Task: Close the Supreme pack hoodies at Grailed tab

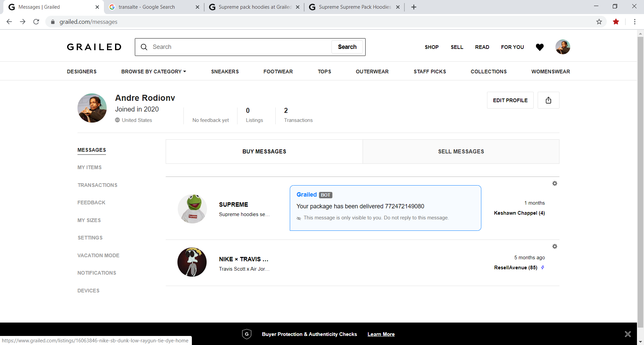Action: (x=298, y=7)
